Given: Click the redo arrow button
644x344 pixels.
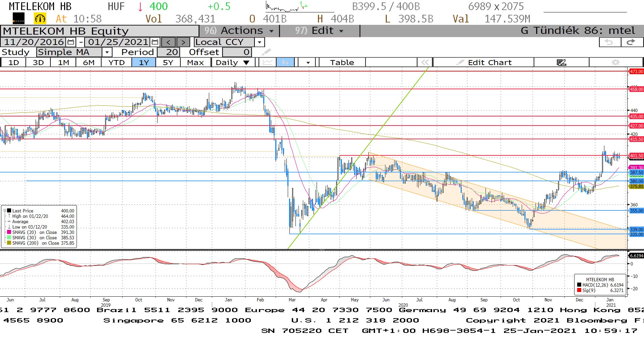Looking at the screenshot, I should [x=632, y=42].
